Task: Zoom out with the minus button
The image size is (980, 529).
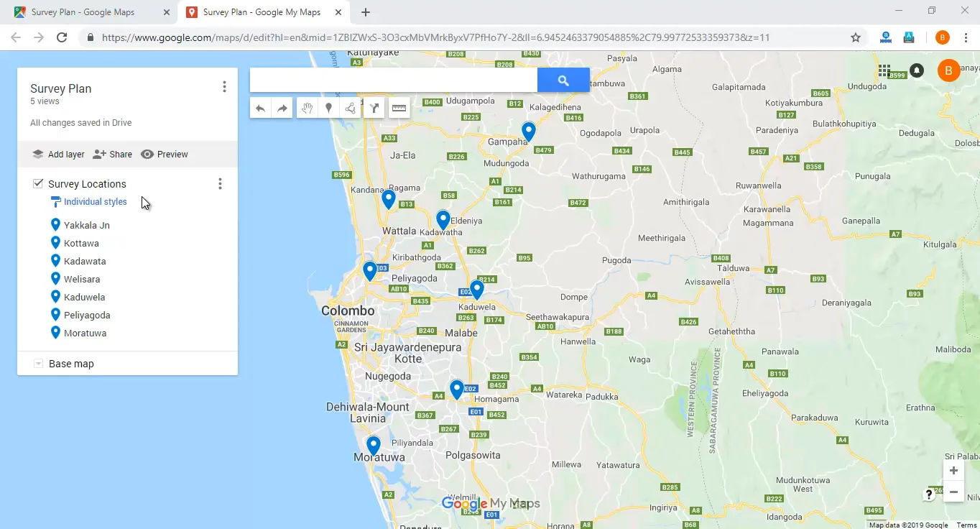Action: tap(953, 492)
